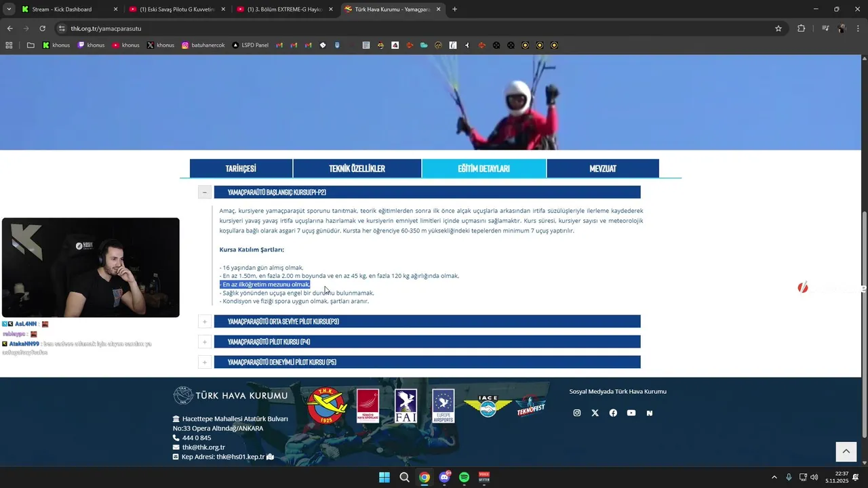Click the T.H.K. 1925 emblem
The width and height of the screenshot is (868, 488).
pos(327,405)
